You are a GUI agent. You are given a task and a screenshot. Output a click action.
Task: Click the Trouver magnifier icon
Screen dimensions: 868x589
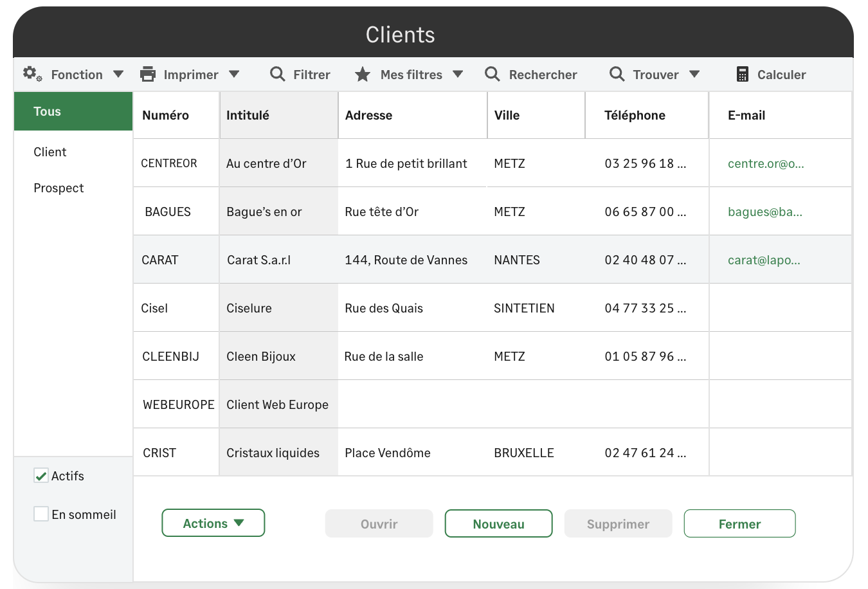click(617, 74)
